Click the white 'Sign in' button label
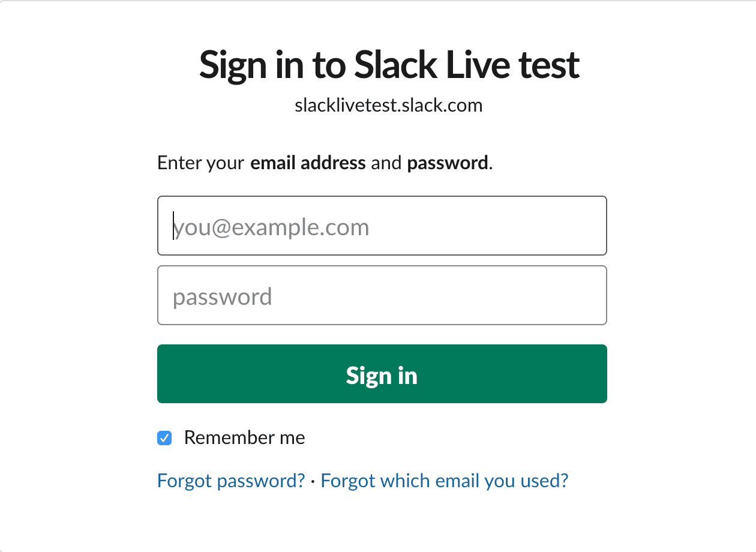Screen dimensions: 756x552 (x=382, y=375)
